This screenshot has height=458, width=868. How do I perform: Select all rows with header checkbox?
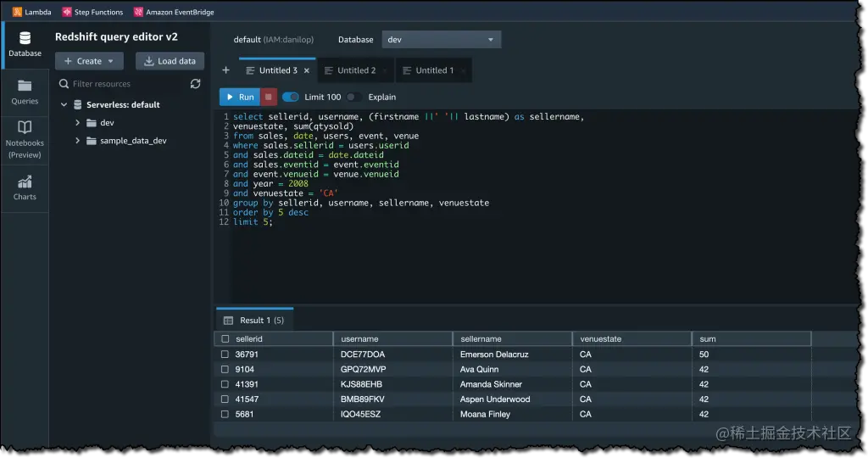[225, 339]
